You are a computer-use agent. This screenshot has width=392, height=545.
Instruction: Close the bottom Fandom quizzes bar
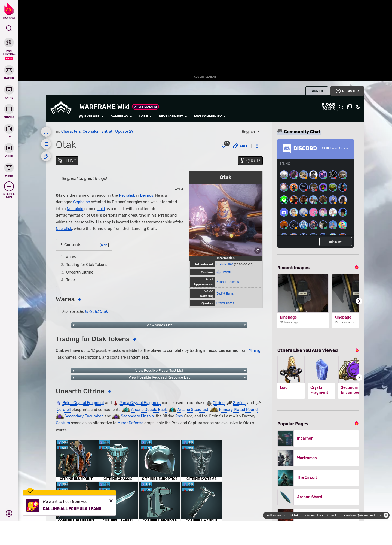point(386,515)
